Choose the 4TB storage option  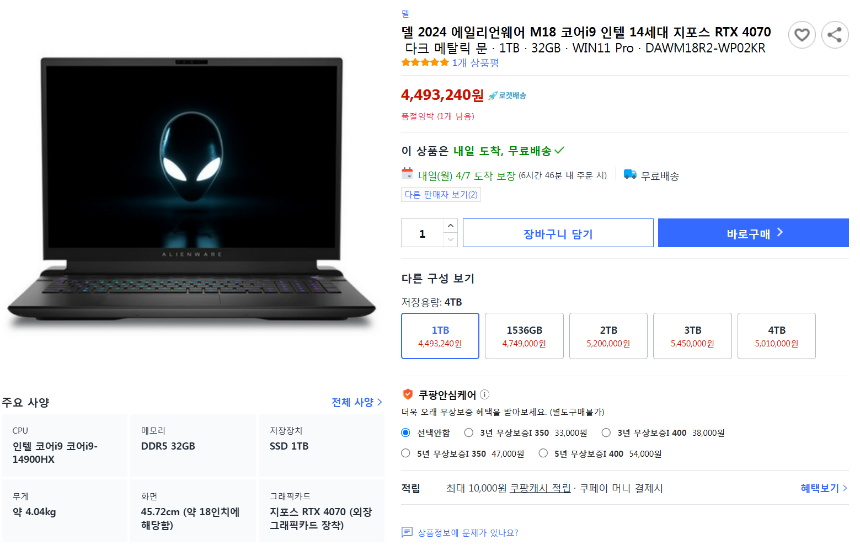777,336
